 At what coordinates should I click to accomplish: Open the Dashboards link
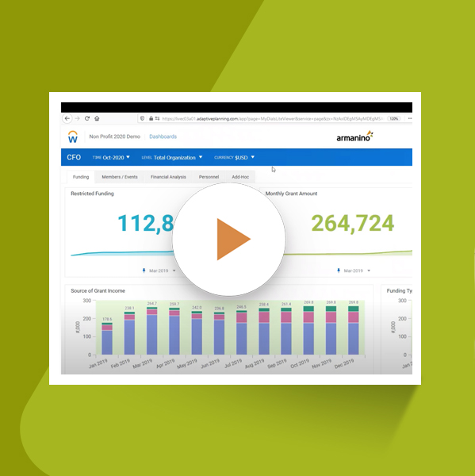click(163, 136)
